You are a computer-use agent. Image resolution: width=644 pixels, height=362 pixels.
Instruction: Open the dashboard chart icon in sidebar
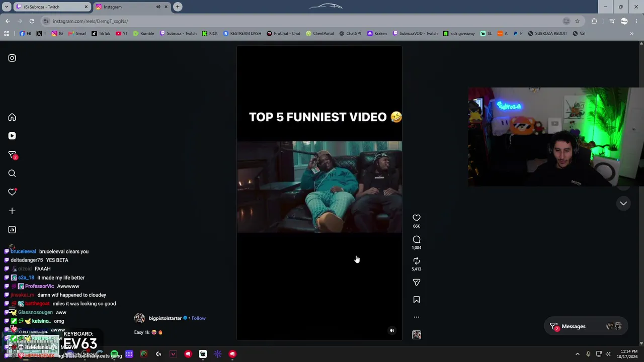(12, 230)
